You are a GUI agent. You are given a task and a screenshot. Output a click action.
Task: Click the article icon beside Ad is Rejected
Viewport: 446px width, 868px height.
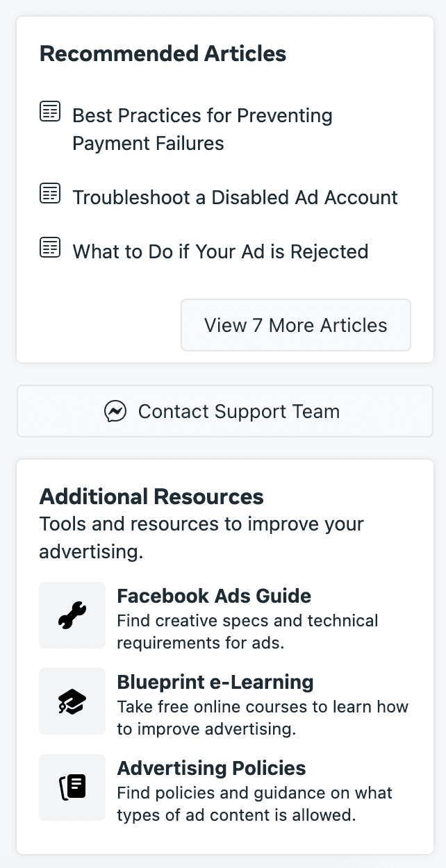point(50,247)
